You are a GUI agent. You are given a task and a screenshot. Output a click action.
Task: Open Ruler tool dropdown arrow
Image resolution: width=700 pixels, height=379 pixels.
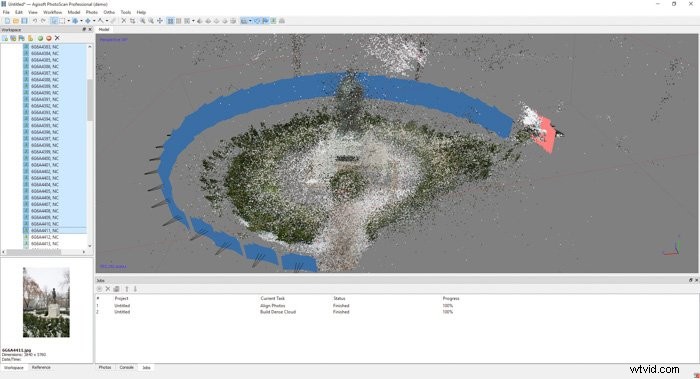pos(107,21)
